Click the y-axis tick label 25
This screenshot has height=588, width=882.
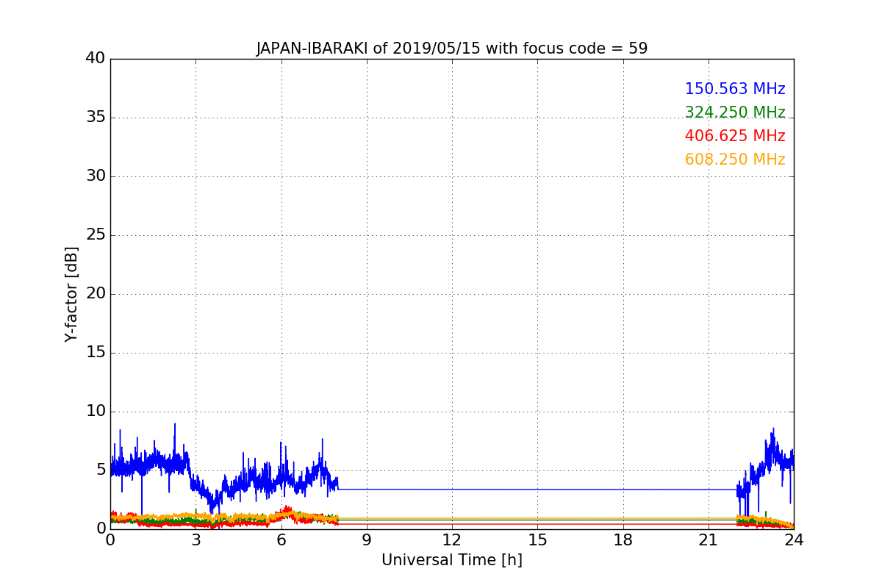96,235
